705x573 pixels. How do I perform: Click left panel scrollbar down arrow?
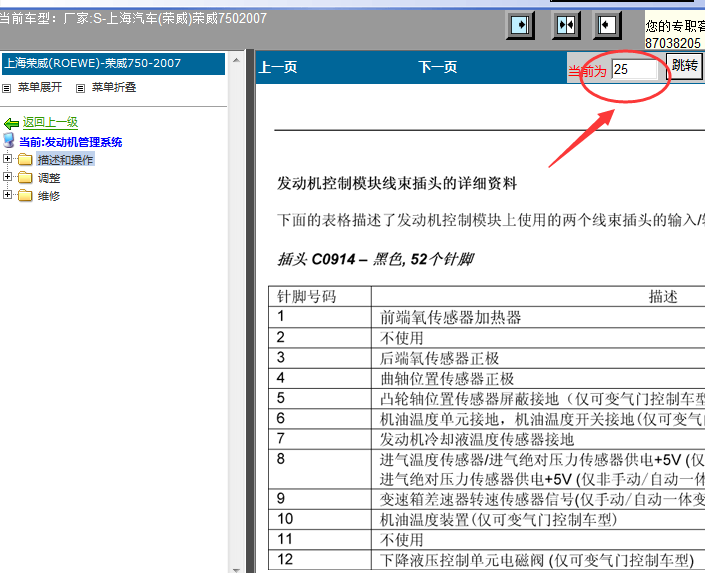tap(236, 569)
